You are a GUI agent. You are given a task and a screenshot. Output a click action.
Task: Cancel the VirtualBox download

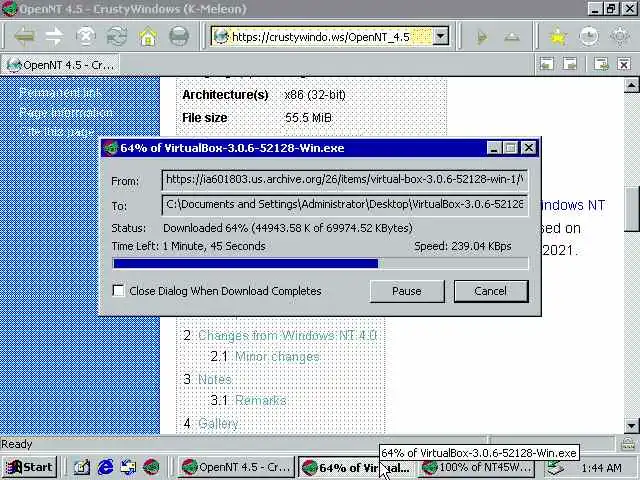pos(491,291)
